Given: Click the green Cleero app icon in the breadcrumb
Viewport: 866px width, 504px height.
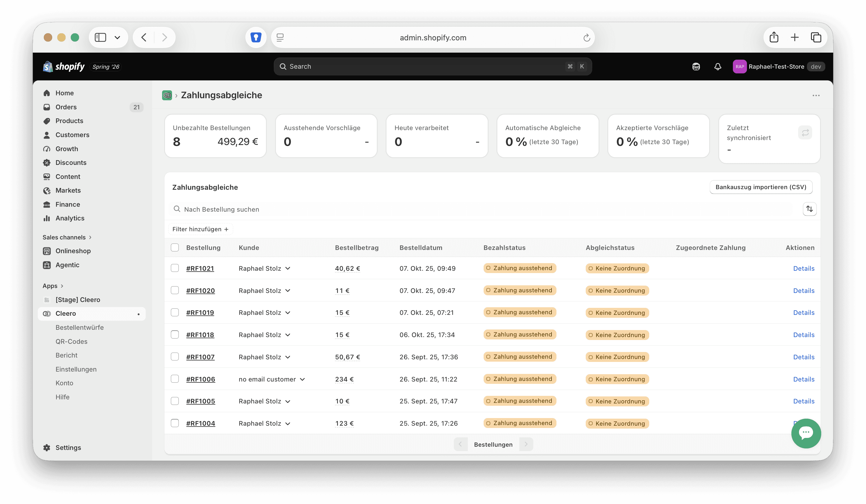Looking at the screenshot, I should coord(167,95).
